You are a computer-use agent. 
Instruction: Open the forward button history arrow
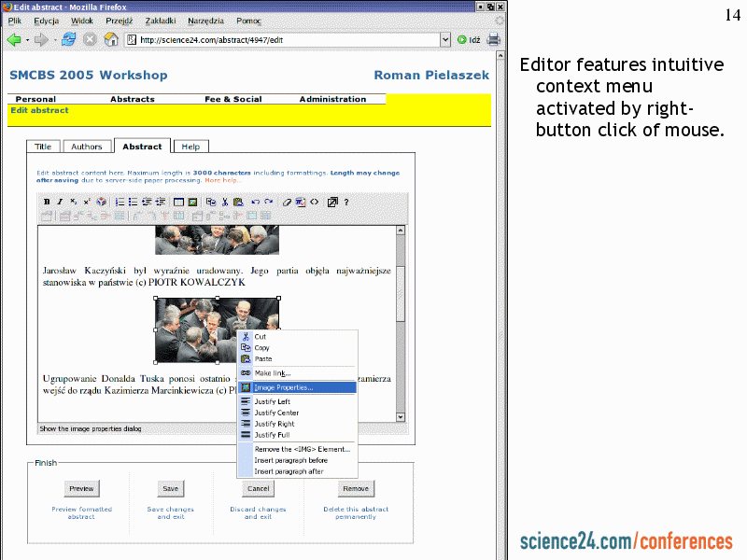55,40
